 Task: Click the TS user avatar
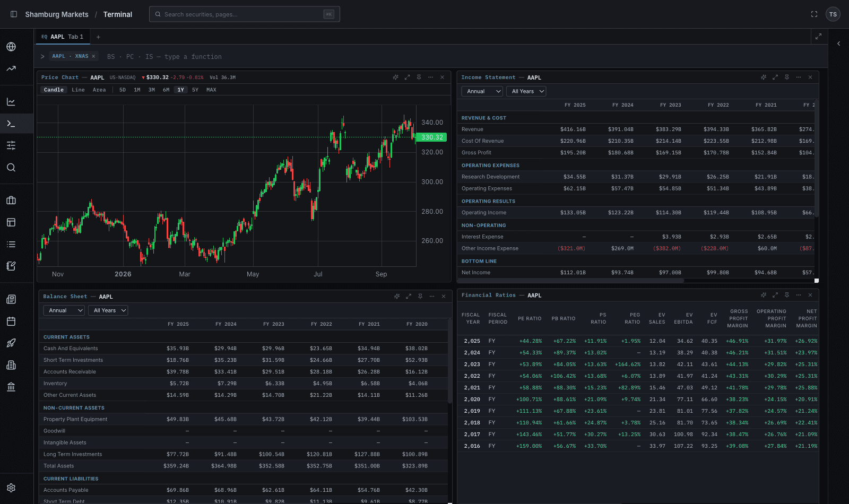coord(833,14)
